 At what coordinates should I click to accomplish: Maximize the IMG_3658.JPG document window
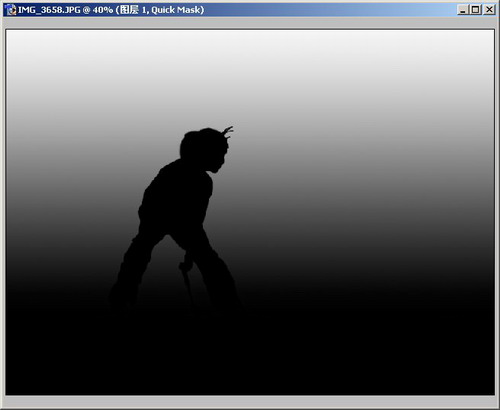click(x=475, y=10)
